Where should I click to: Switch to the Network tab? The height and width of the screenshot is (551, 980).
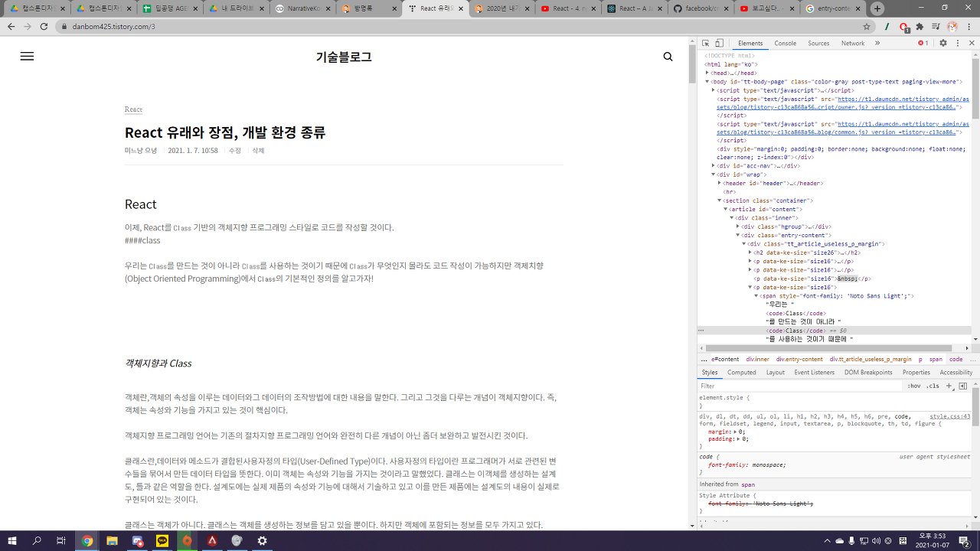click(x=853, y=44)
